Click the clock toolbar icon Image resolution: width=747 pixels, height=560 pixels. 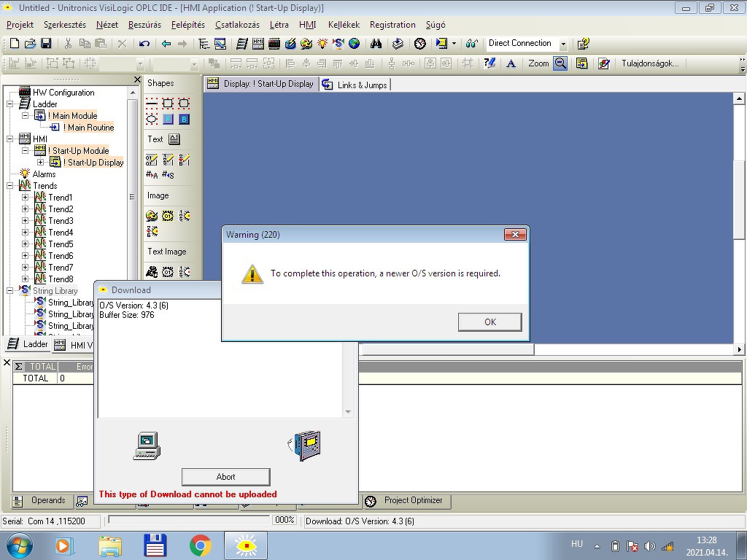[x=419, y=44]
